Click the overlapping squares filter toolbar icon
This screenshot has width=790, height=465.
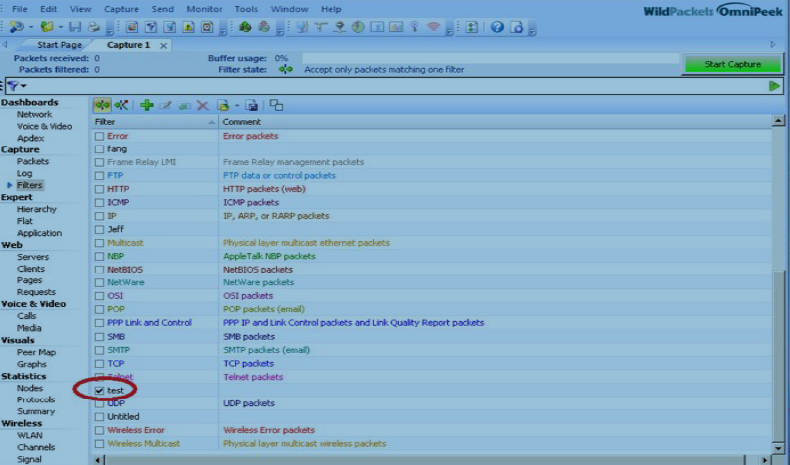tap(276, 105)
